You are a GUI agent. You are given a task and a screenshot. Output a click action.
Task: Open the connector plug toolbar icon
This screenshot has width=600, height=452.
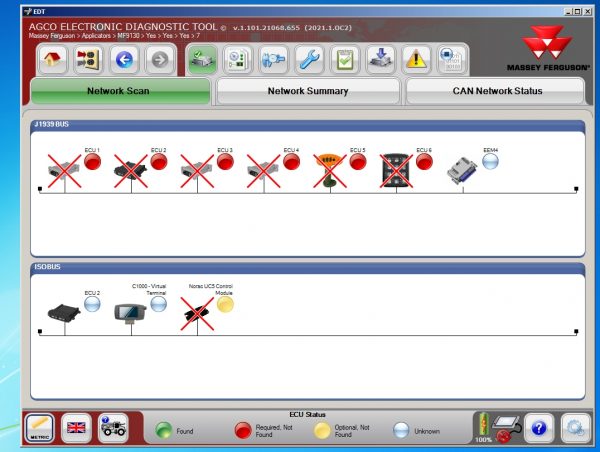click(x=273, y=60)
